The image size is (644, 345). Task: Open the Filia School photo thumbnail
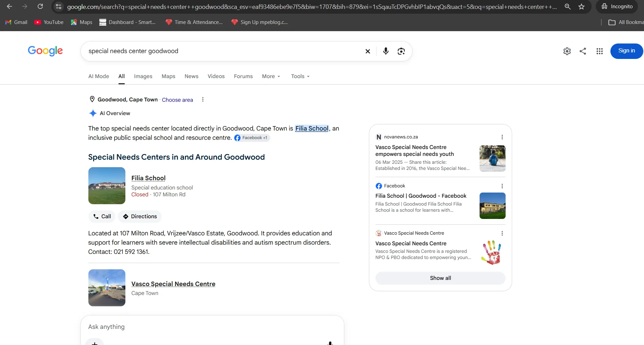tap(107, 186)
